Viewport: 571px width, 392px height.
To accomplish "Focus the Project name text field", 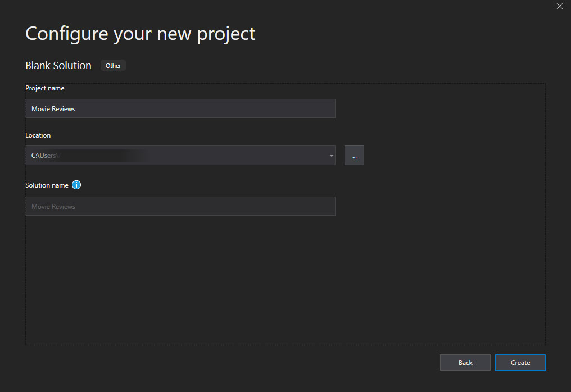I will point(180,108).
